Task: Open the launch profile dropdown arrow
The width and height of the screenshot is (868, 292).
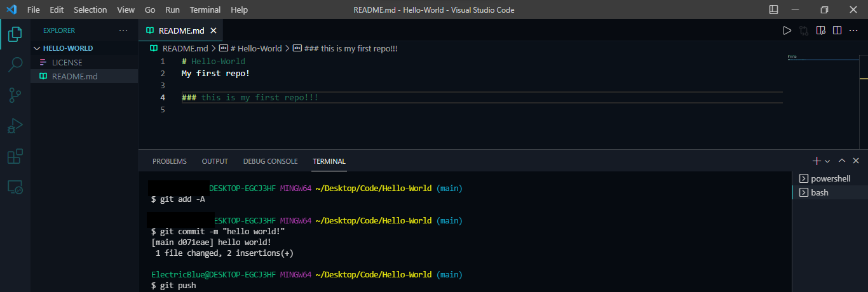Action: [x=827, y=161]
